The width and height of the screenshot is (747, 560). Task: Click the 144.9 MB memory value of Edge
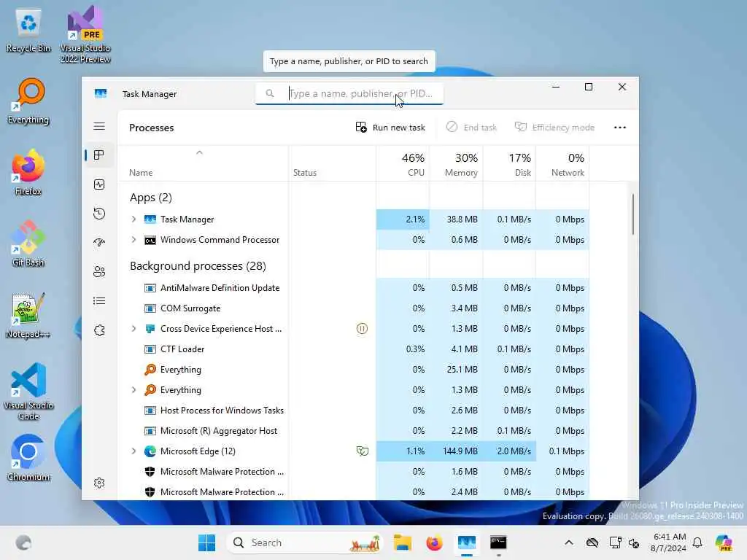tap(460, 451)
